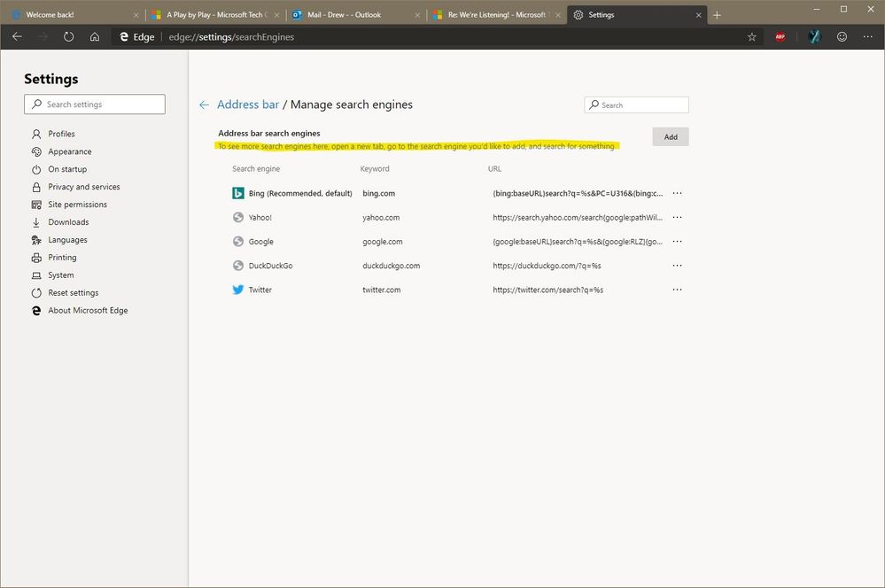
Task: Switch to the A Play by Play tab
Action: point(217,15)
